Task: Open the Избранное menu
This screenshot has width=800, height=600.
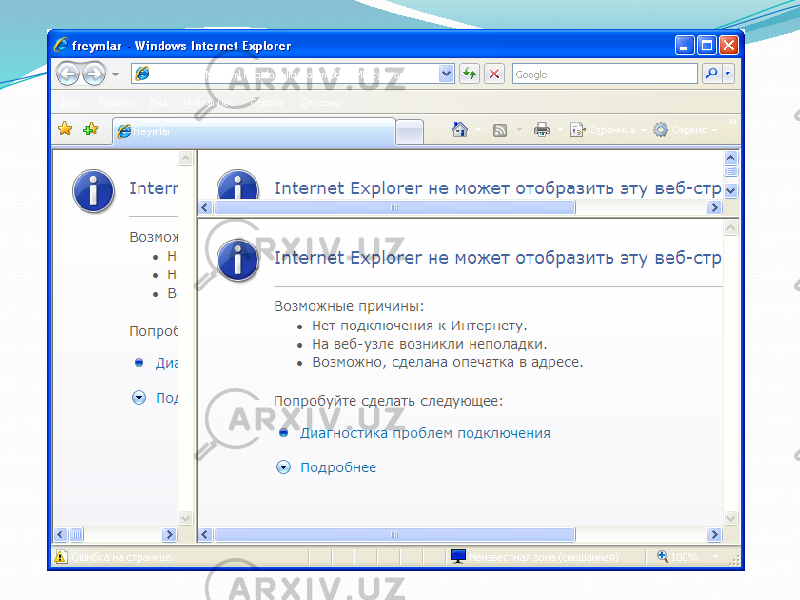Action: click(x=209, y=103)
